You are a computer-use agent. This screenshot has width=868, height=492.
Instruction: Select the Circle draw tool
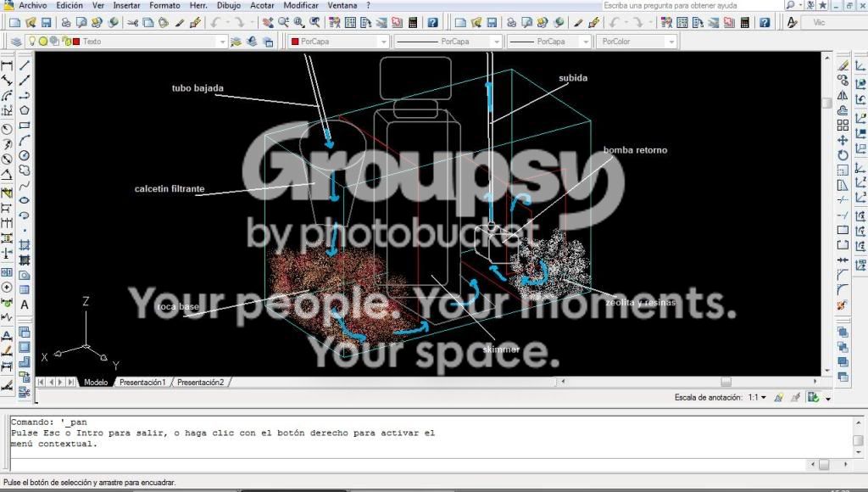25,155
